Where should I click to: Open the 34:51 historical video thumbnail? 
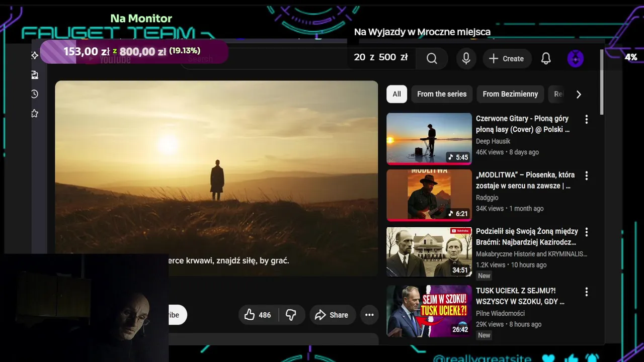pyautogui.click(x=429, y=251)
